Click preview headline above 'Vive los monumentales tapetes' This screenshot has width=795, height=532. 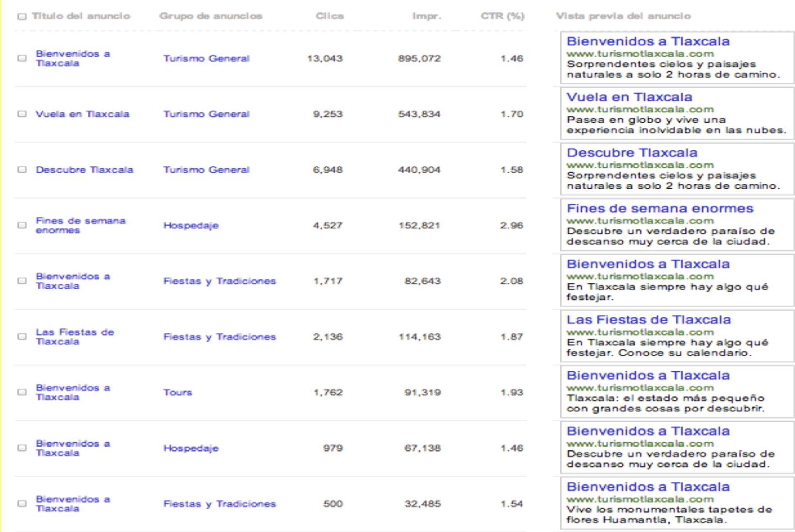[x=648, y=487]
